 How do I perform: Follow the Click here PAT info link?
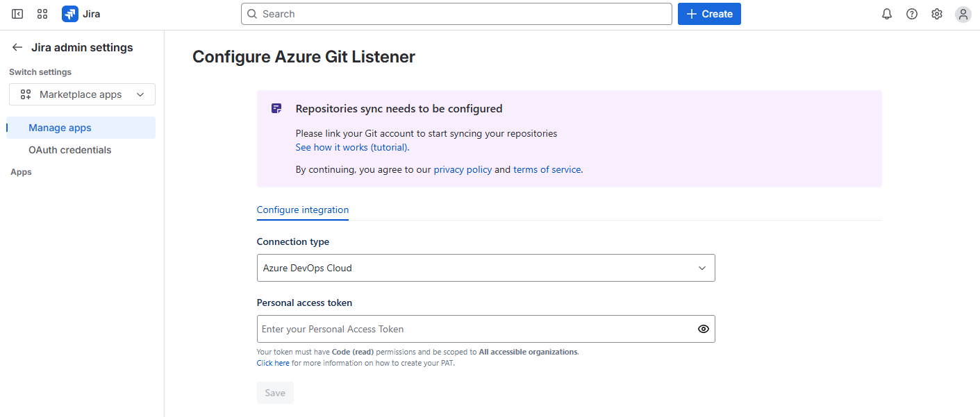point(273,363)
